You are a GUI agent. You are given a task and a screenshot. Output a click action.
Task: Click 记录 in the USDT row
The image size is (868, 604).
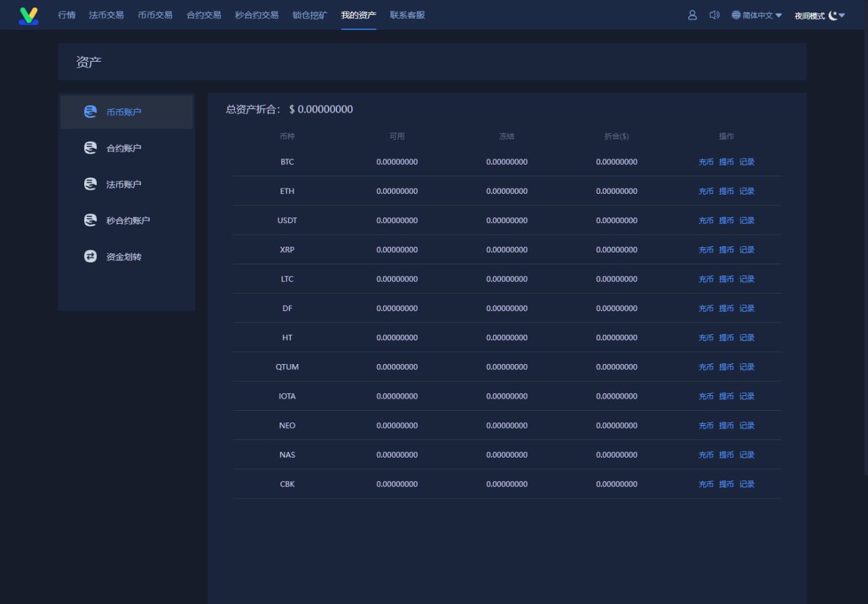[x=747, y=220]
